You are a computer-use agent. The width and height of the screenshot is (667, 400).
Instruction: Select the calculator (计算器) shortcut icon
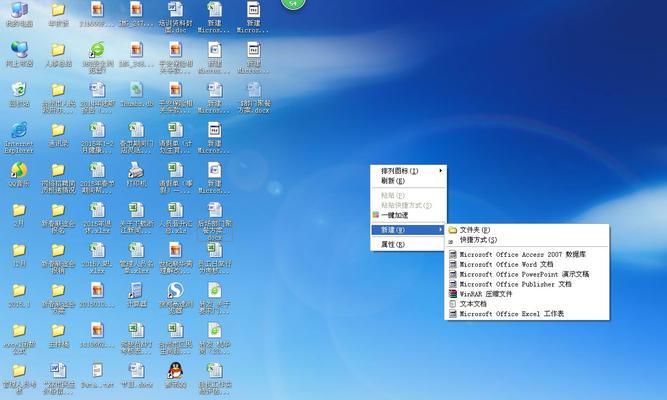point(137,294)
